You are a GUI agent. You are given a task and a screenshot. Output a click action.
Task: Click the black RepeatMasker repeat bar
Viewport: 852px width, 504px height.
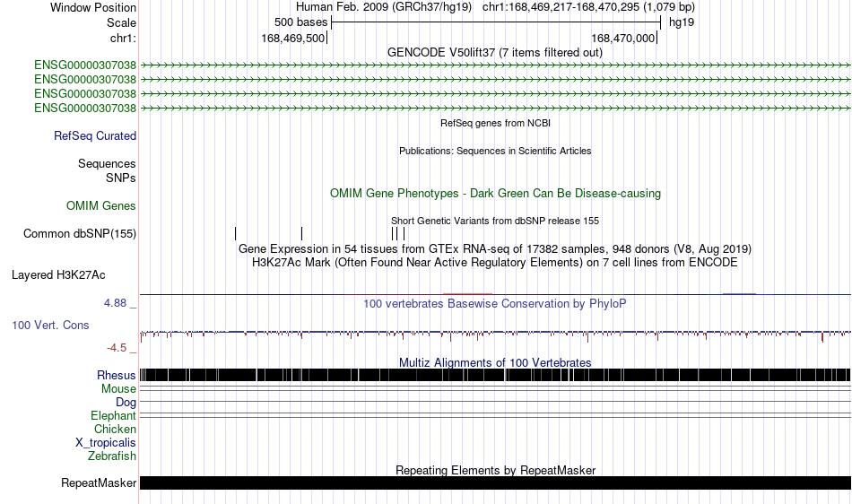pos(495,482)
